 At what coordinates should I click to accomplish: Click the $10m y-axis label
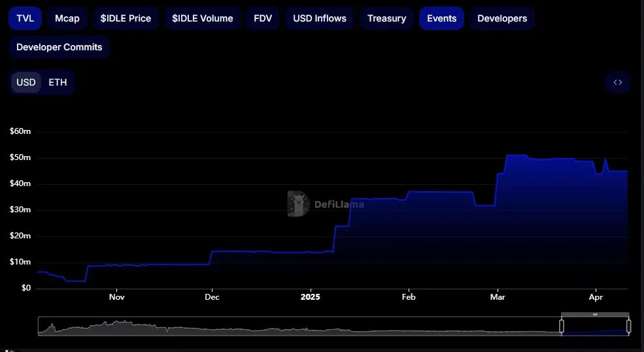20,262
